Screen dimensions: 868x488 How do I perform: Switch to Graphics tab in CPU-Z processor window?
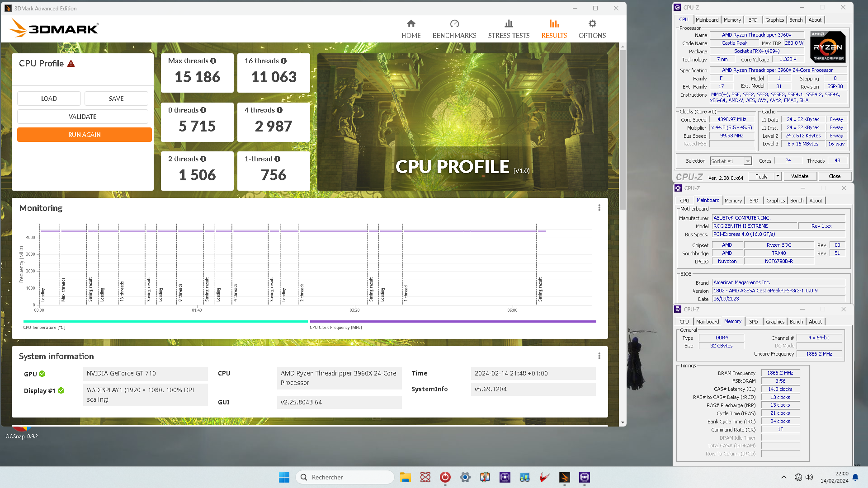[775, 20]
